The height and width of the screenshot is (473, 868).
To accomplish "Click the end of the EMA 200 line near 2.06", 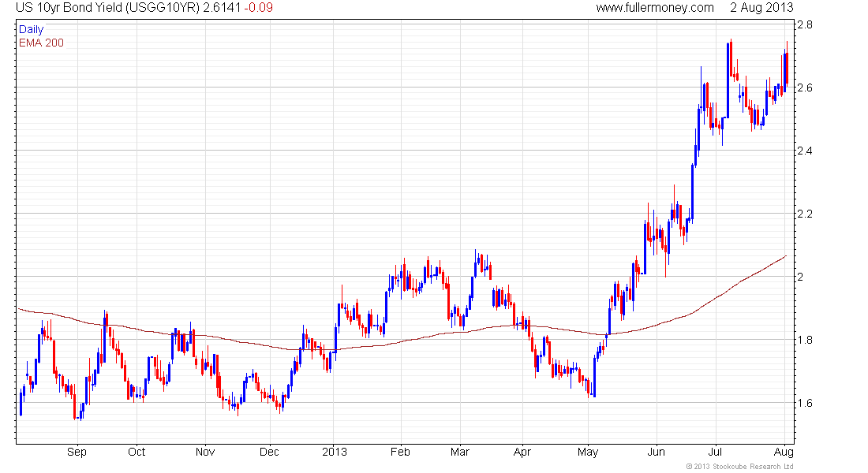I will pyautogui.click(x=785, y=256).
